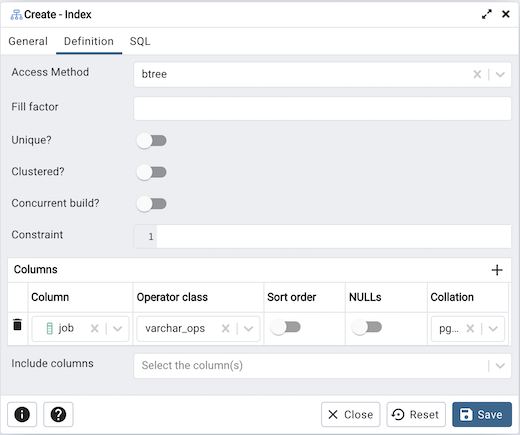
Task: Turn on Concurrent build? switch
Action: point(151,204)
